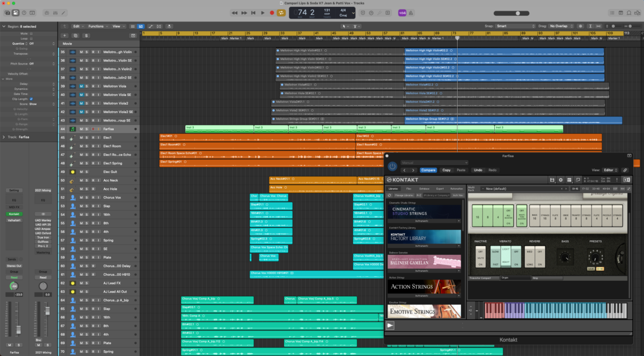Switch to the Files tab in Kontakt

(x=408, y=188)
